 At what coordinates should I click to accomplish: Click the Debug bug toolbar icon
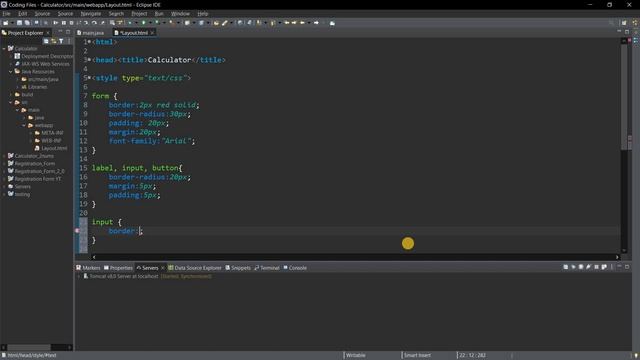130,23
